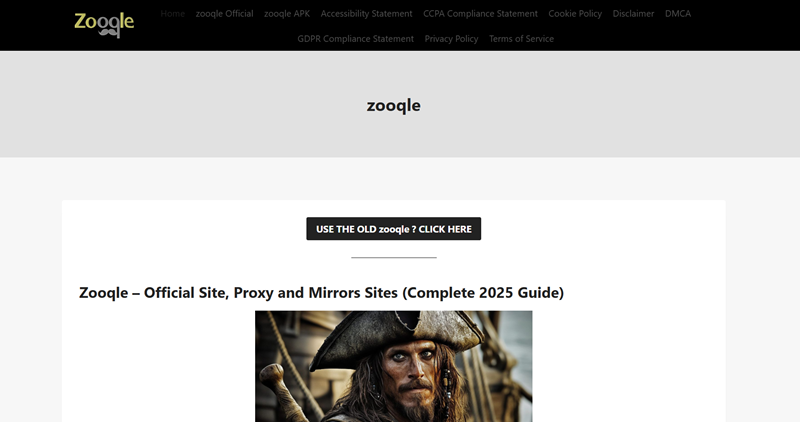Open the Privacy Policy page
The width and height of the screenshot is (800, 422).
pos(452,39)
